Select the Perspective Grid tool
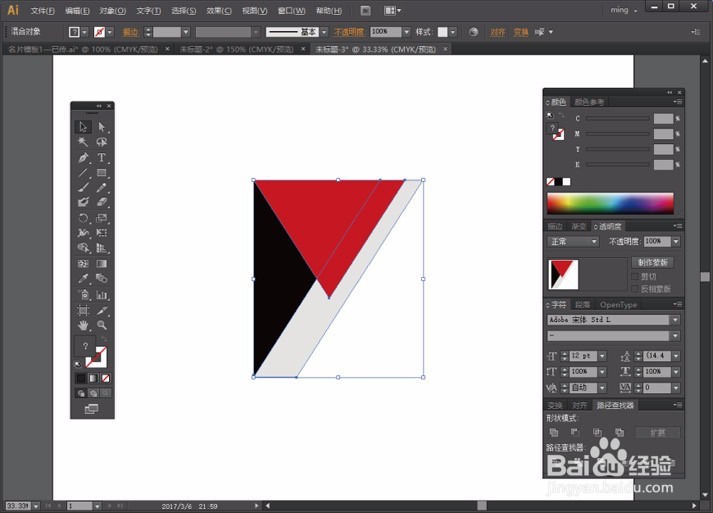This screenshot has width=713, height=513. pos(101,248)
